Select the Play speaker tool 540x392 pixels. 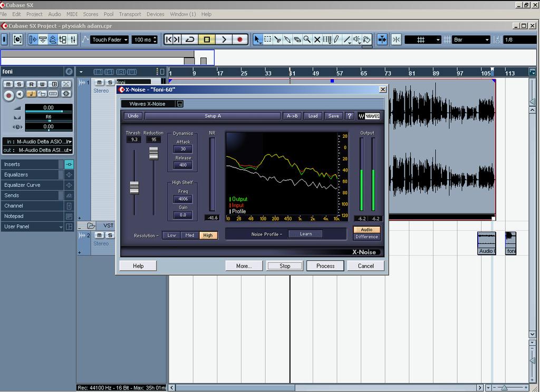pyautogui.click(x=357, y=40)
